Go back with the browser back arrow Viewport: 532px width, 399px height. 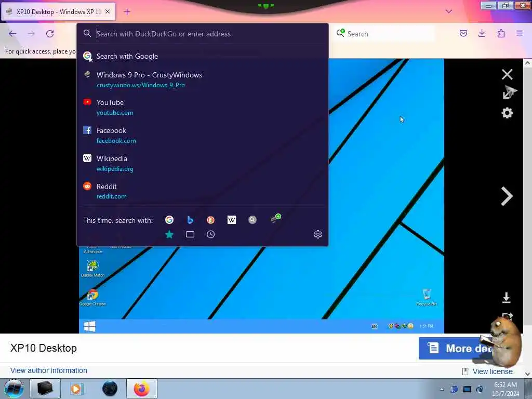[12, 34]
